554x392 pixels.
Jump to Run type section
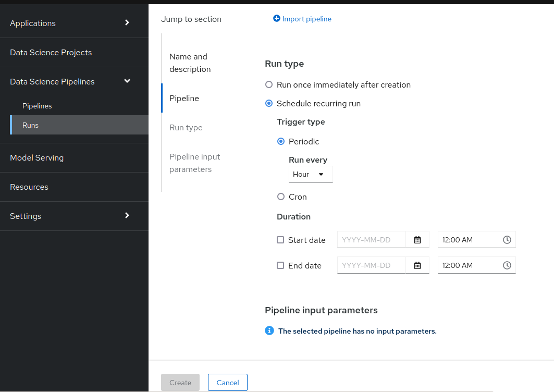(x=186, y=128)
